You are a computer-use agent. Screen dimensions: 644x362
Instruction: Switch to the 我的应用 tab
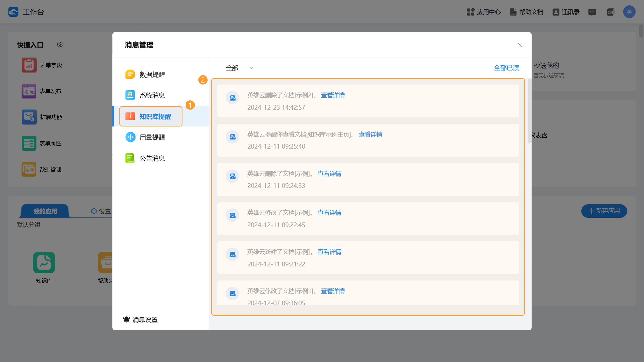click(x=45, y=211)
